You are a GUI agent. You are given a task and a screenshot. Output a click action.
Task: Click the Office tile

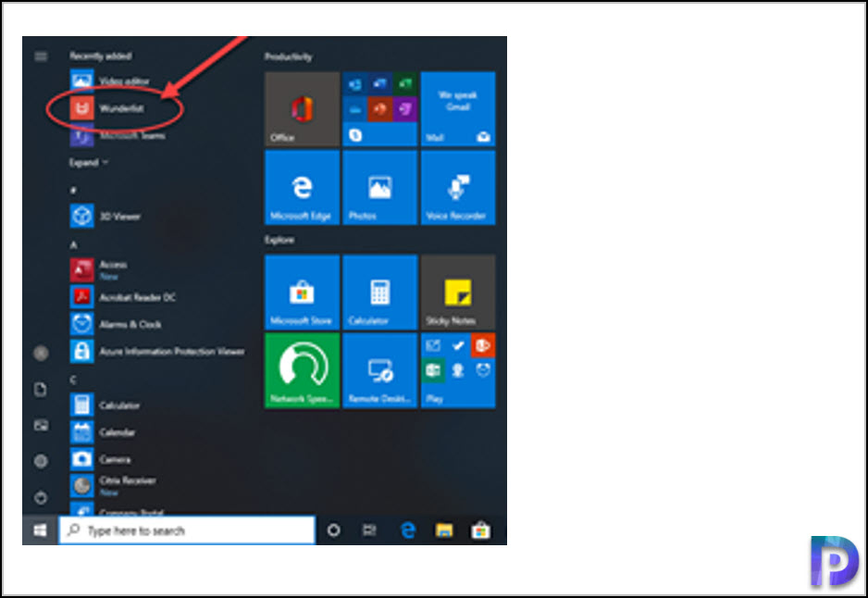(303, 109)
